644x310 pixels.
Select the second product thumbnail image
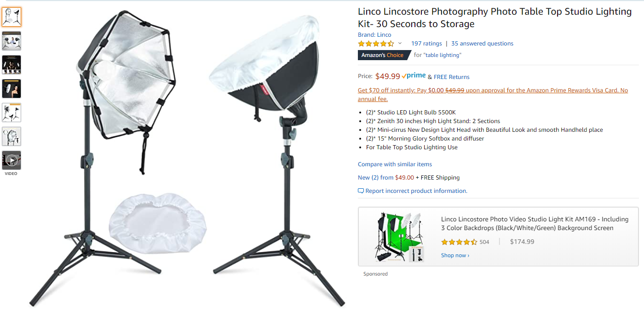coord(11,41)
